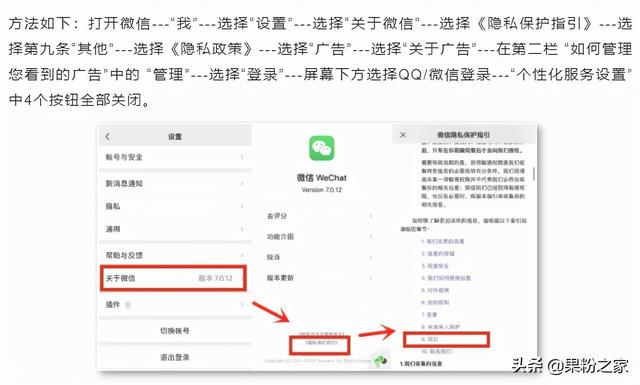Click the '7. 变更' index link

click(429, 315)
